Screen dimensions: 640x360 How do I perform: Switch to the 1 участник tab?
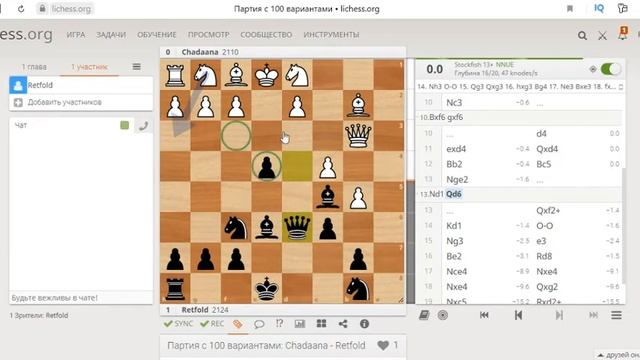(89, 67)
